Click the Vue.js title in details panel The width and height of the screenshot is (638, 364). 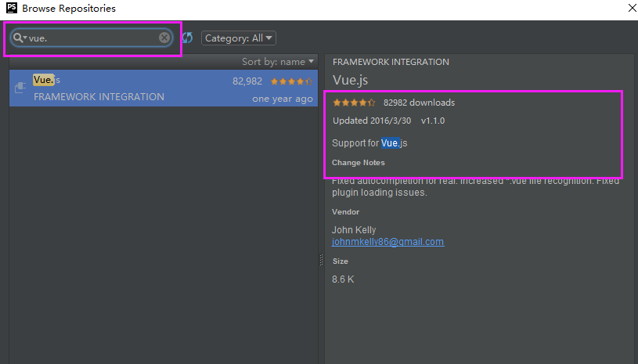tap(351, 80)
